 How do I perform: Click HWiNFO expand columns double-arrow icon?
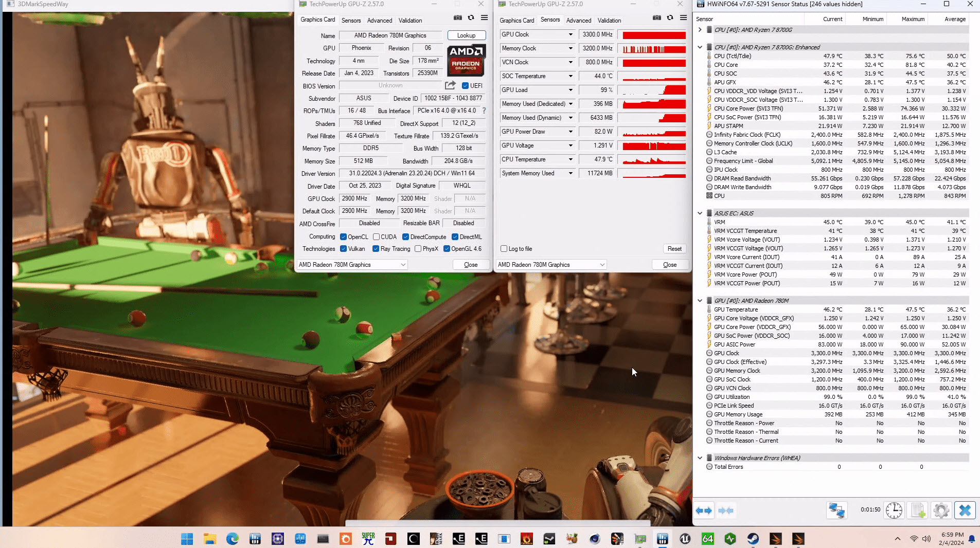pos(704,510)
